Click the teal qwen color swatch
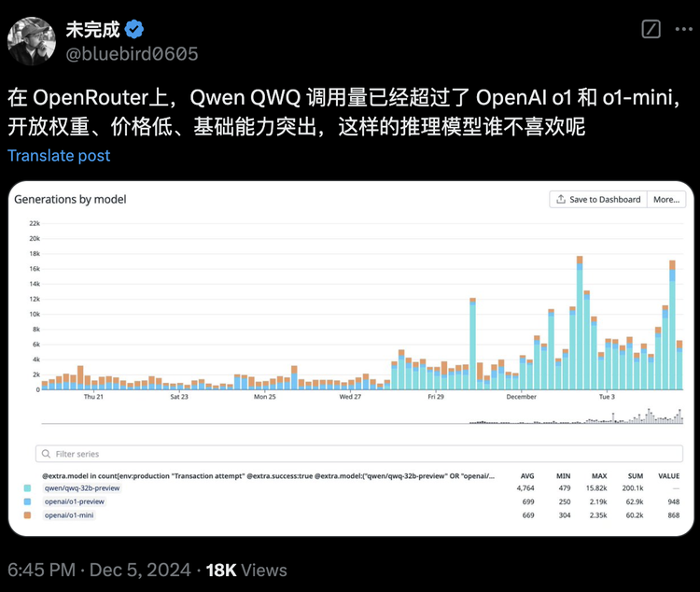Screen dimensions: 700x592 (x=27, y=488)
